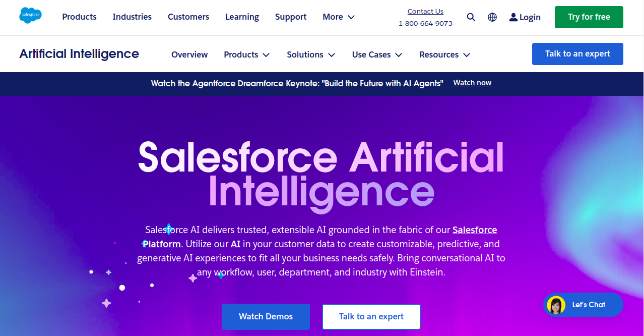Expand the More menu in top navigation
The image size is (644, 336).
[x=339, y=17]
